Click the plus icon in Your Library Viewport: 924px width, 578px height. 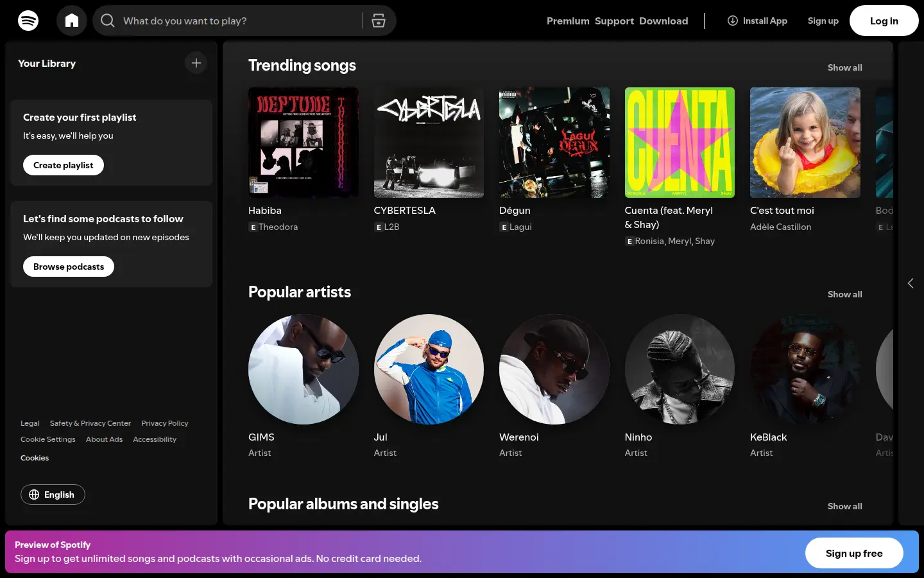point(196,63)
